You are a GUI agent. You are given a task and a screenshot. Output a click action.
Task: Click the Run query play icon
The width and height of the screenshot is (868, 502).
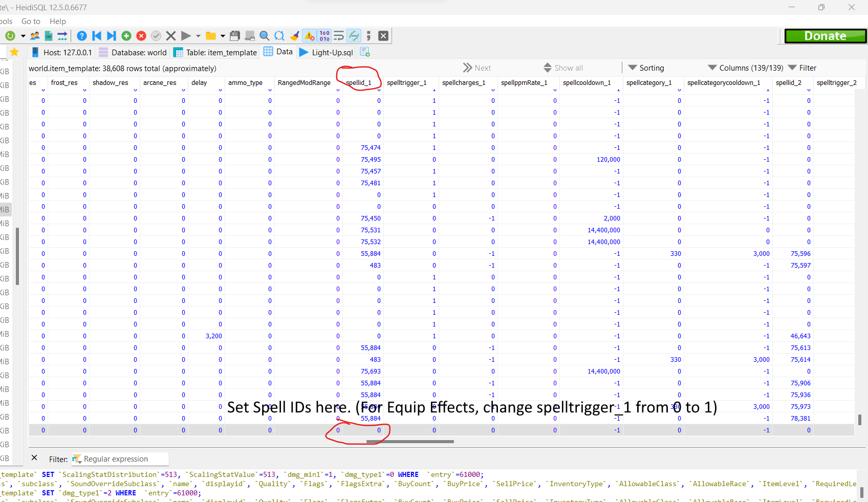pos(186,36)
